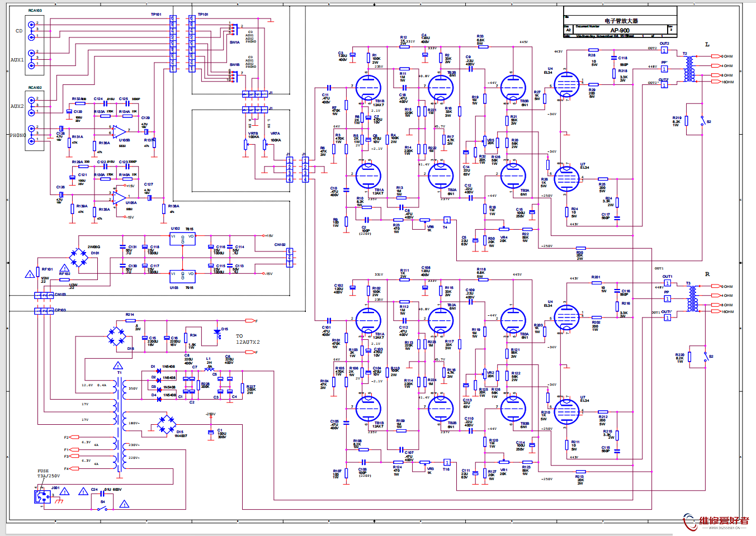The image size is (756, 536).
Task: Select the T4 test point box
Action: tap(447, 220)
